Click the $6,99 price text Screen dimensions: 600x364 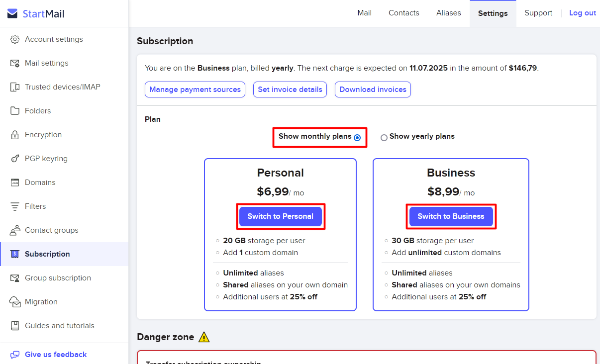click(x=272, y=192)
